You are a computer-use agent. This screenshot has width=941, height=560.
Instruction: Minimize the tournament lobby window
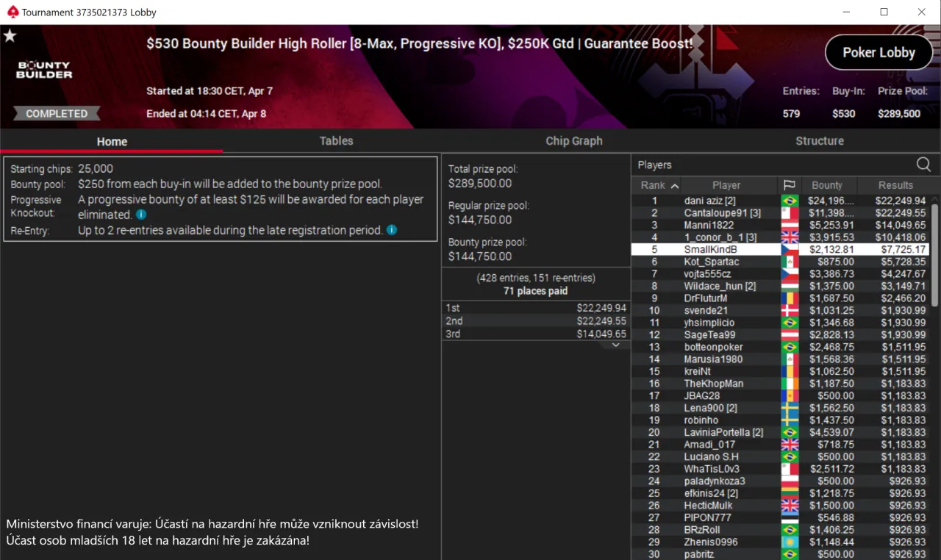tap(847, 12)
